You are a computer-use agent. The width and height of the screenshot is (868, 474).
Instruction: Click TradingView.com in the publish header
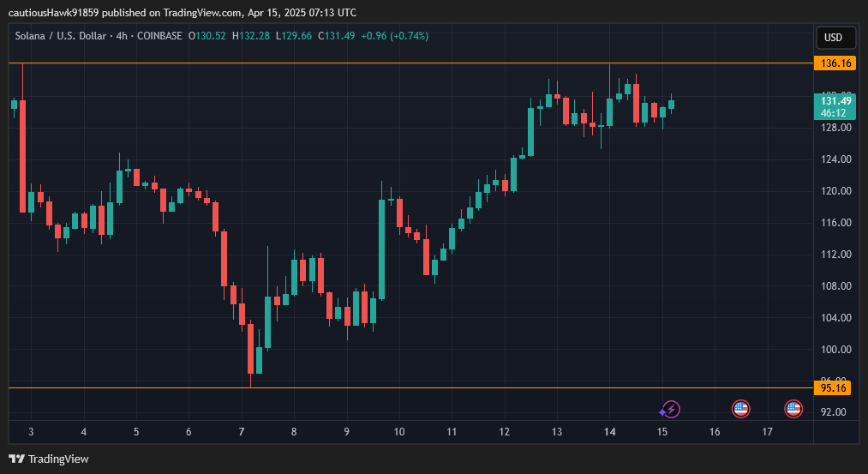tap(206, 13)
